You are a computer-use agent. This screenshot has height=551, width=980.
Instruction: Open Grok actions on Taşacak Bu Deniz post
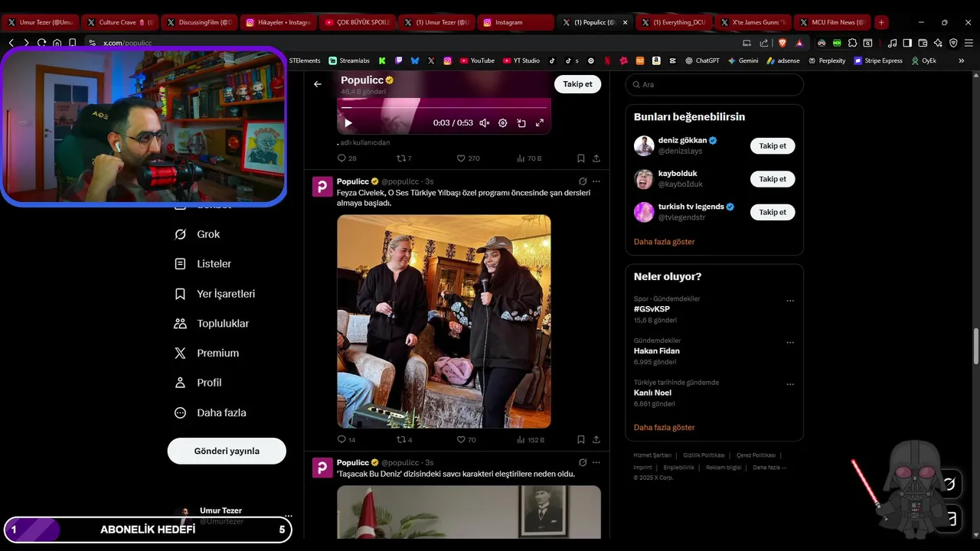pos(583,462)
